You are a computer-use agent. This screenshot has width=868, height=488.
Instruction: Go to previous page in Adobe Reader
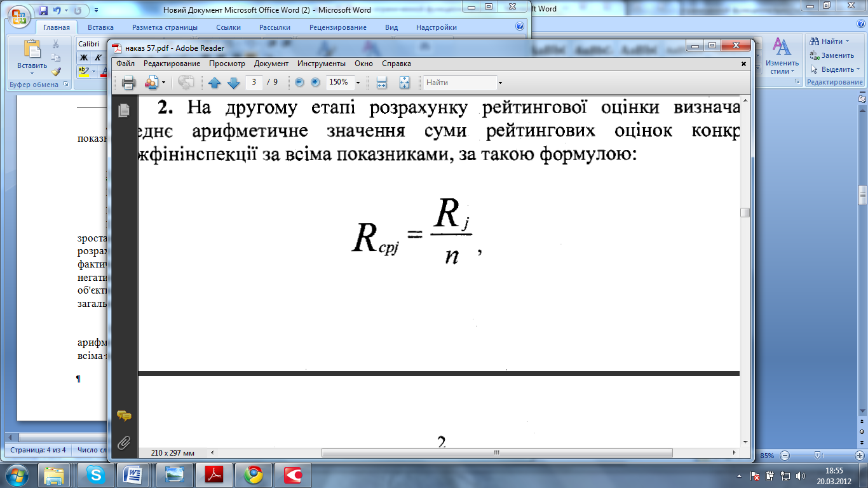[215, 83]
